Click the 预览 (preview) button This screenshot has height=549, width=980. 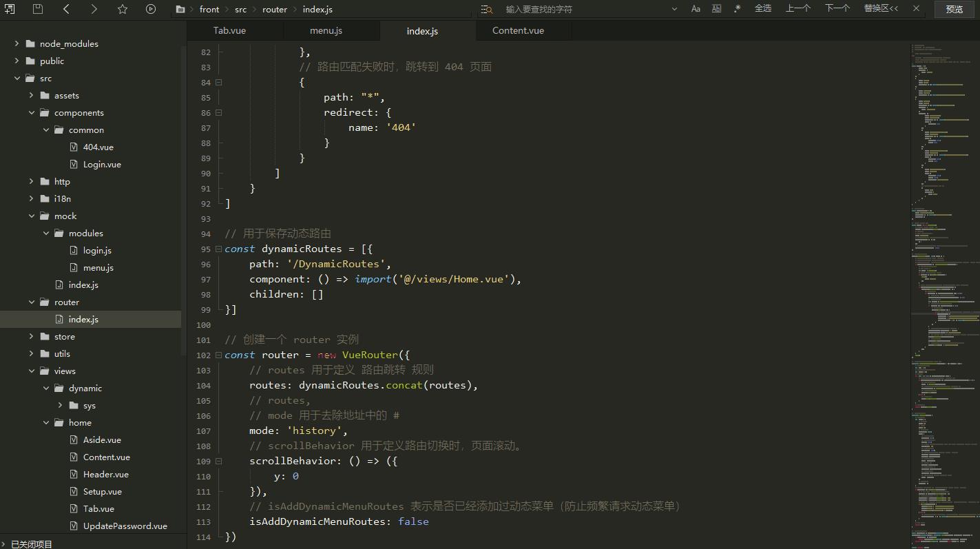pos(955,9)
